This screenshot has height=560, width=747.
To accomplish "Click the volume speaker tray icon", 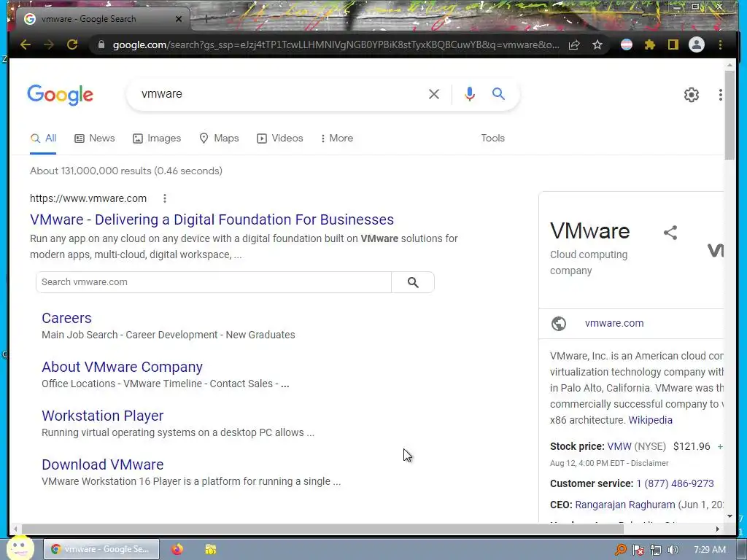I will pyautogui.click(x=673, y=550).
